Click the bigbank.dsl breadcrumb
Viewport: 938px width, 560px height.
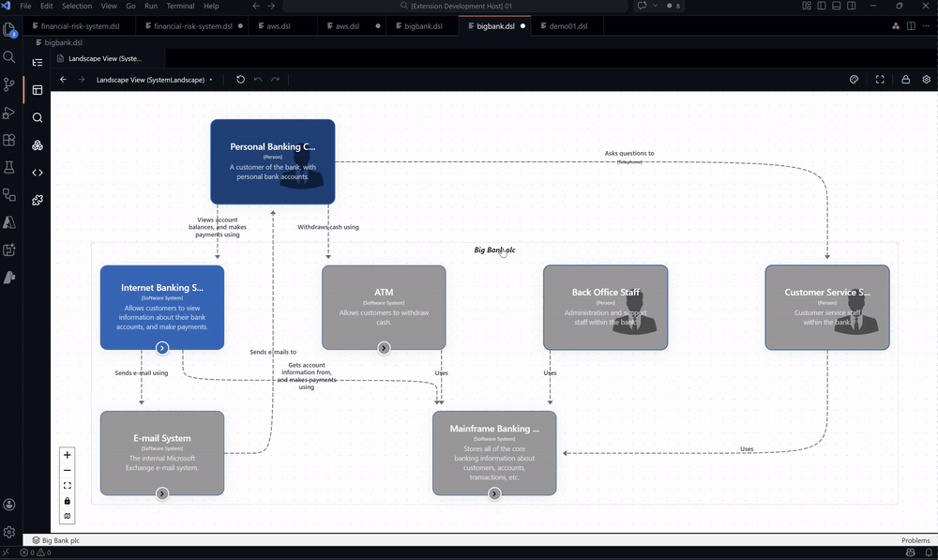(59, 42)
